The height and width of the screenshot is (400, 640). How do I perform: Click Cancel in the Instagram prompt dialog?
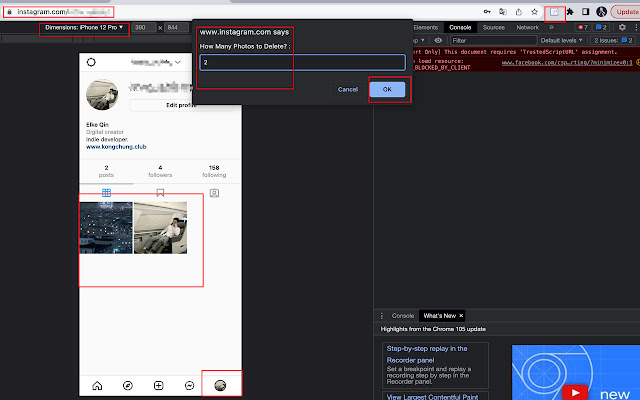pyautogui.click(x=348, y=89)
